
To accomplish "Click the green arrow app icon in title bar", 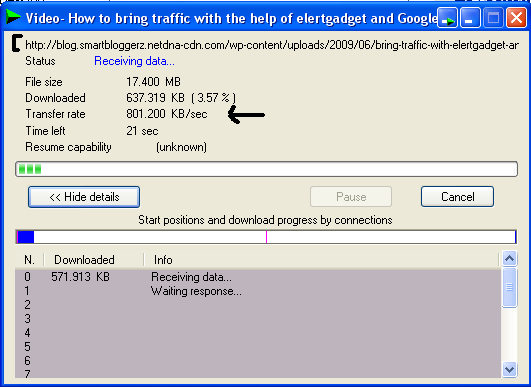I will tap(13, 17).
